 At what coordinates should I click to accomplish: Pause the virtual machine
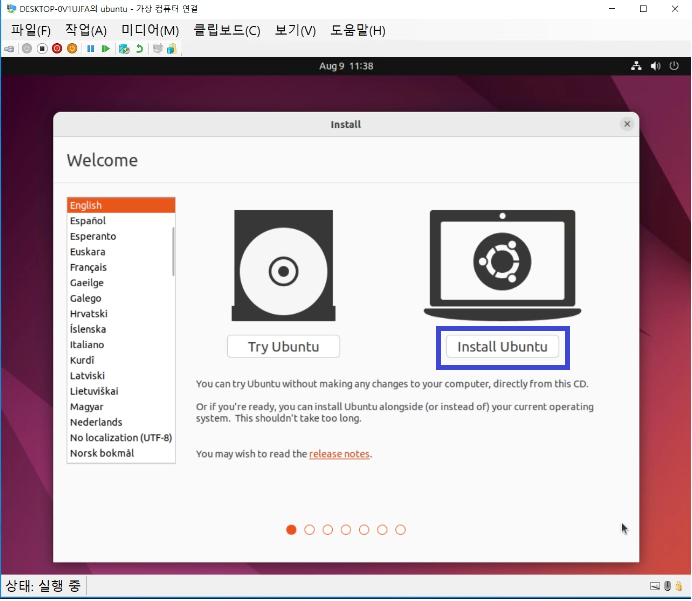[x=90, y=49]
